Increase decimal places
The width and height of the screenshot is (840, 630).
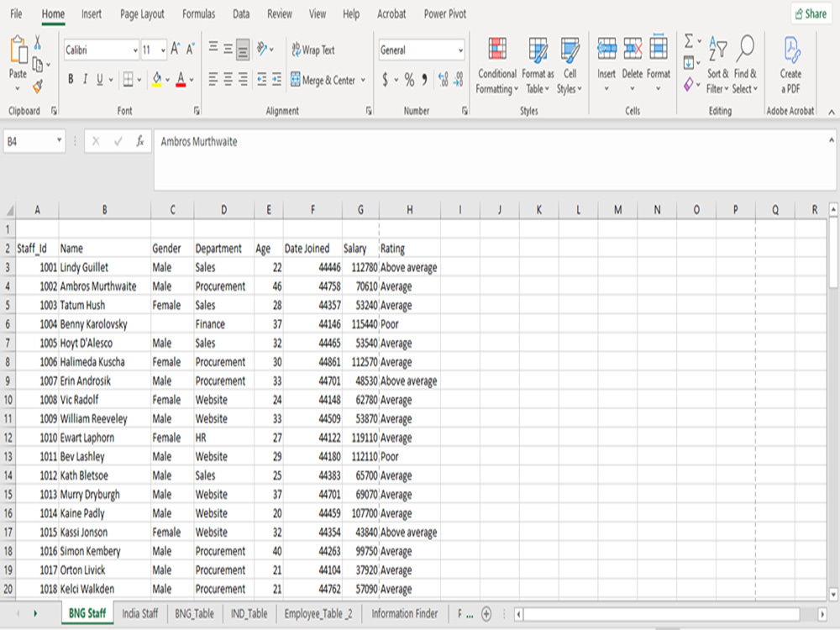pos(441,81)
